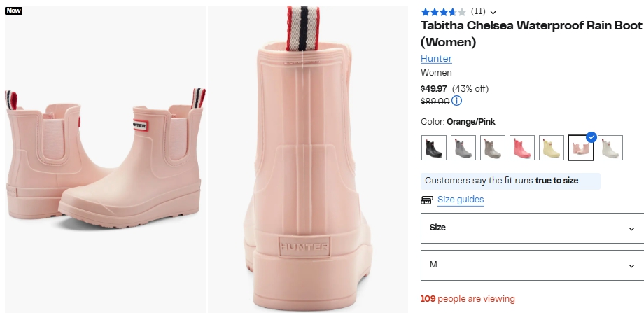Open the pink boots pair product image
Image resolution: width=644 pixels, height=313 pixels.
(105, 160)
